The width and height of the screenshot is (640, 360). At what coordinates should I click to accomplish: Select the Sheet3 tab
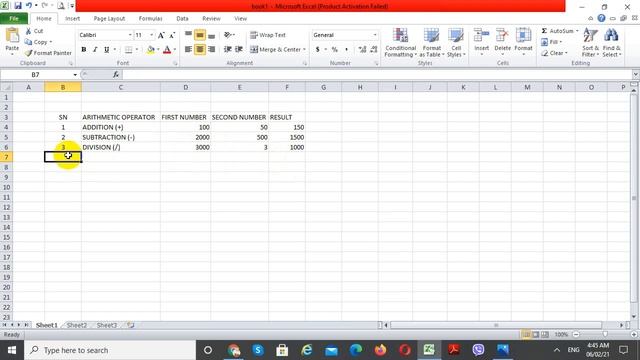107,325
